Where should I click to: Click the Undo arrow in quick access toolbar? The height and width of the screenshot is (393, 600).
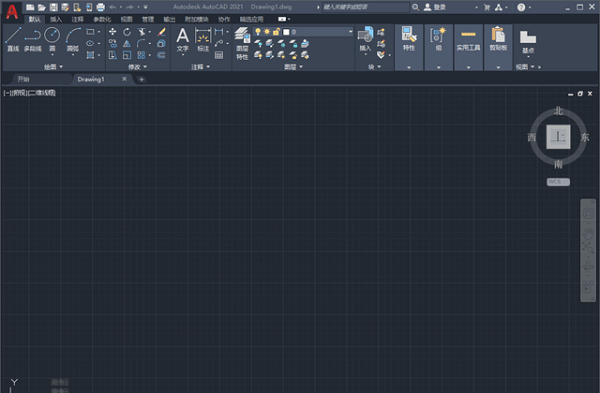coord(112,7)
